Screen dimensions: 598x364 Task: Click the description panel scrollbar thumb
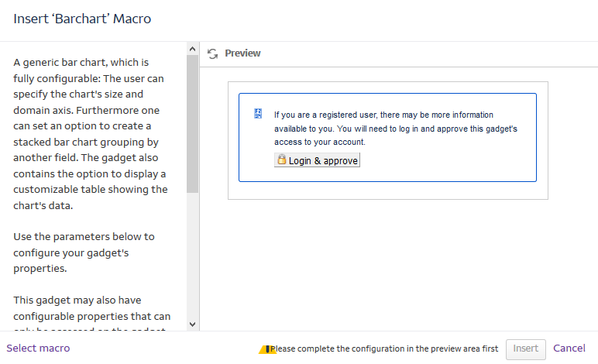click(193, 124)
